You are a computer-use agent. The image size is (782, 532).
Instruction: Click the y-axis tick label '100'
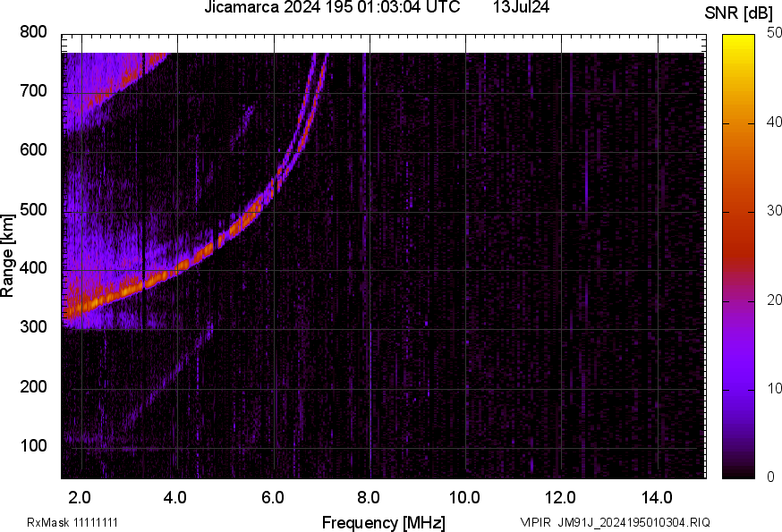tap(33, 445)
